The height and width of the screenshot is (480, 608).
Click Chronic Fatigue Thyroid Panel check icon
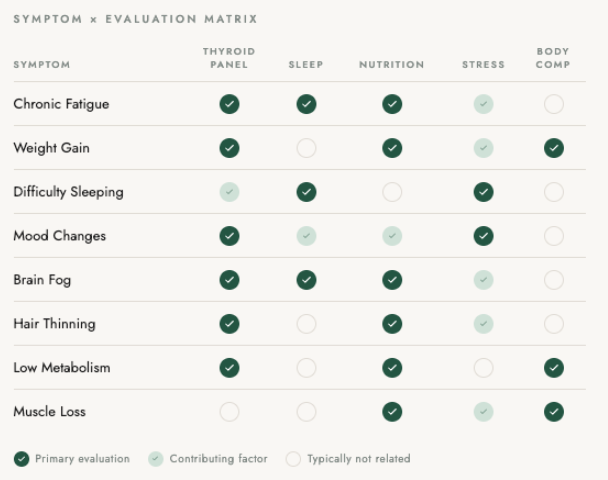point(229,104)
